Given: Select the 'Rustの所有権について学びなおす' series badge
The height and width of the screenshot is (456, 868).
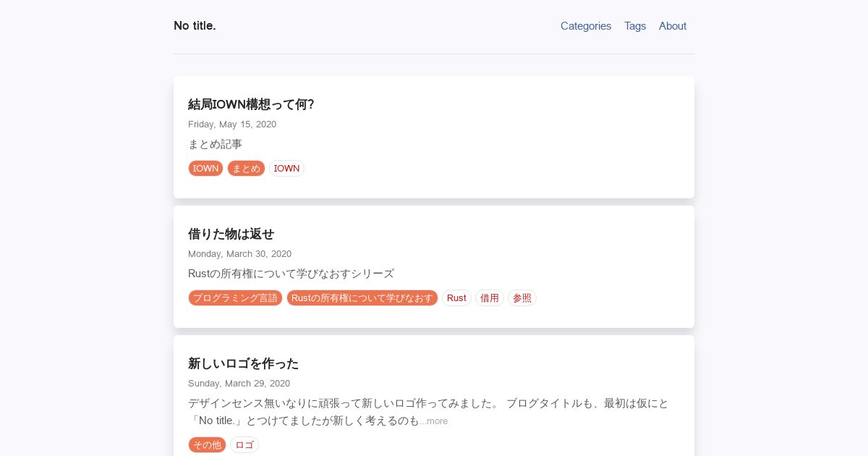Looking at the screenshot, I should (x=362, y=298).
